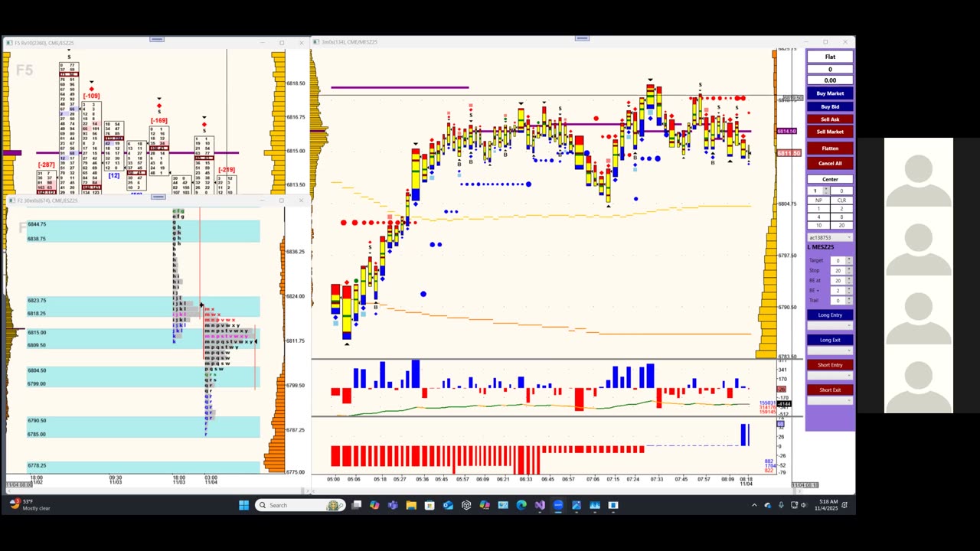Click the 06:33 time label on main chart

pyautogui.click(x=525, y=479)
